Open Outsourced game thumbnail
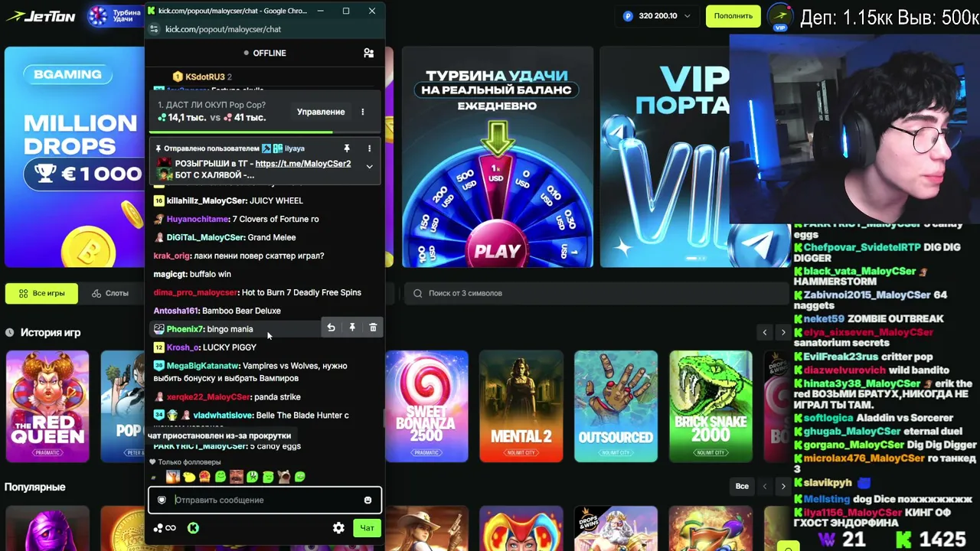This screenshot has width=980, height=551. click(616, 406)
